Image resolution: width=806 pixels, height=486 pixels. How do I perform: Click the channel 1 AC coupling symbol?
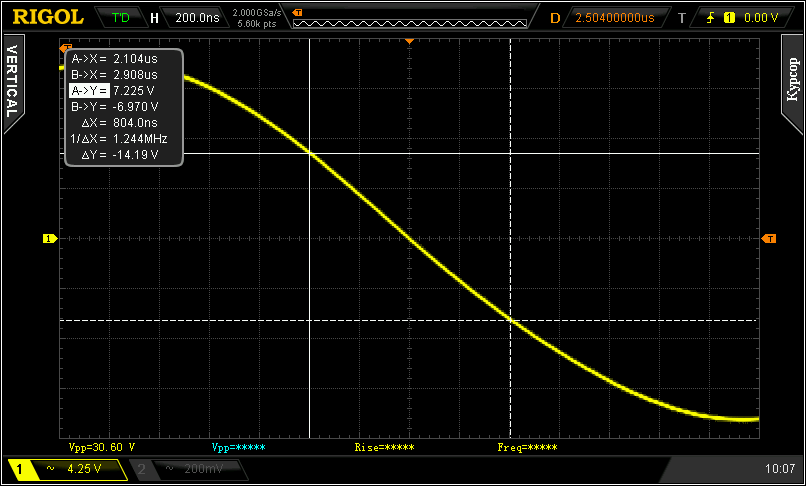pyautogui.click(x=50, y=469)
